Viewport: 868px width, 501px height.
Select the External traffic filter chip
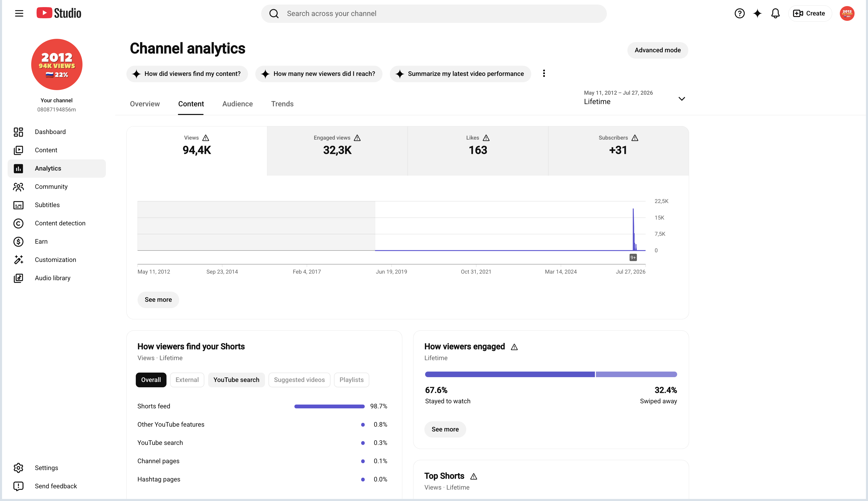coord(187,380)
